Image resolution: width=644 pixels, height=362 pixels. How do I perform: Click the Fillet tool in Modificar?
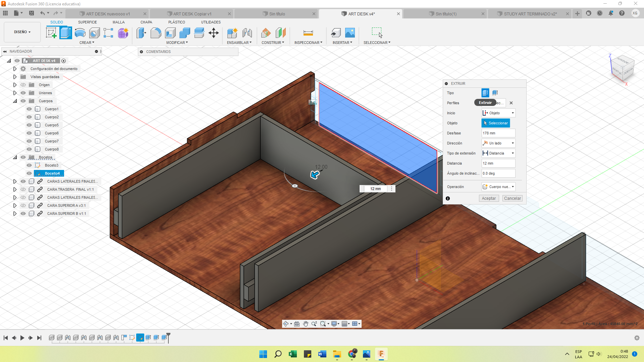pos(156,33)
